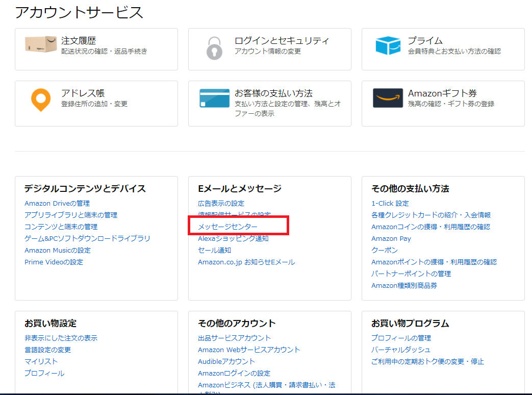Open 言語設定の変更 link
Screen dimensions: 532x395
tap(48, 350)
